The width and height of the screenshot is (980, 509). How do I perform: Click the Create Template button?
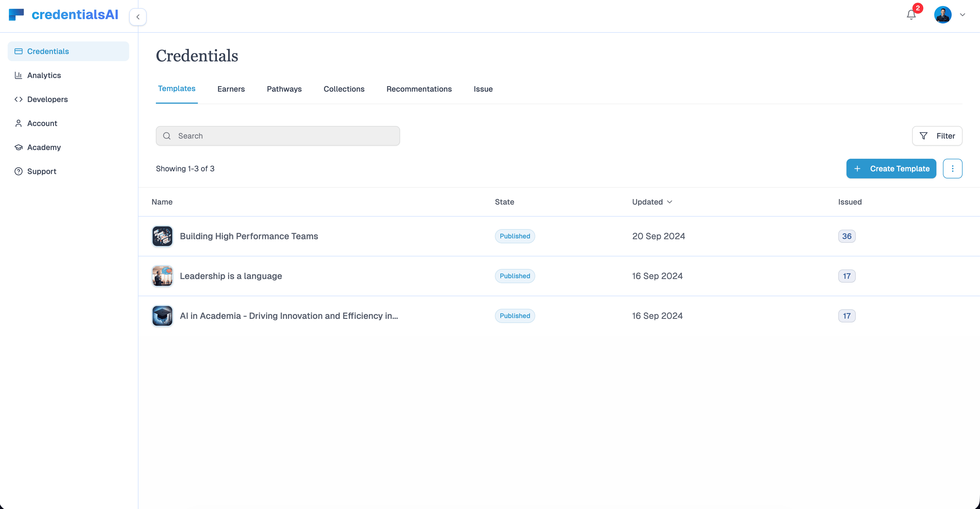891,168
